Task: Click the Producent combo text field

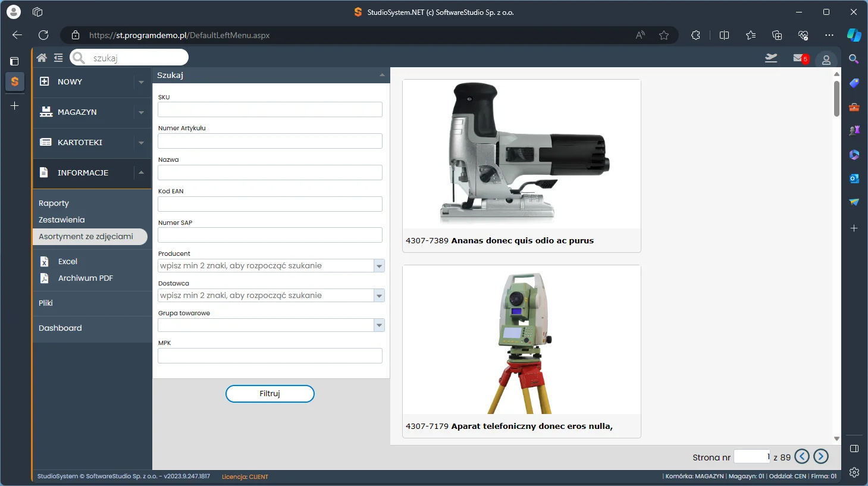Action: point(266,266)
